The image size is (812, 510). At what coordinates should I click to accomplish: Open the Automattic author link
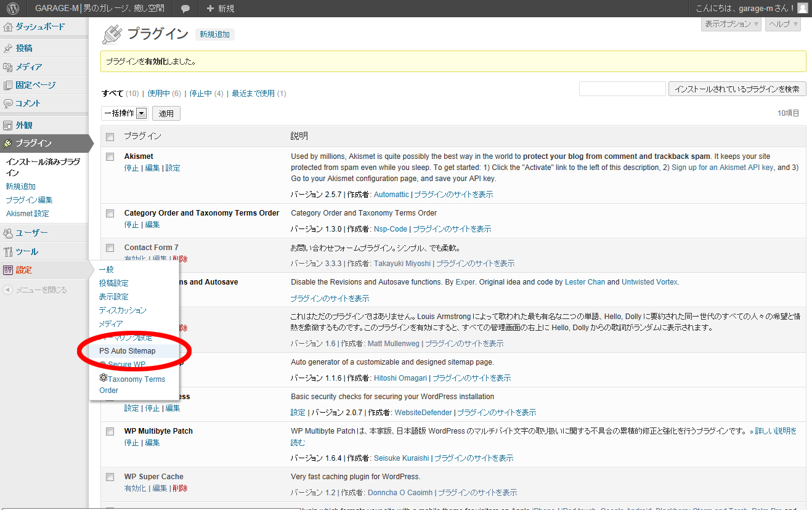click(x=391, y=194)
